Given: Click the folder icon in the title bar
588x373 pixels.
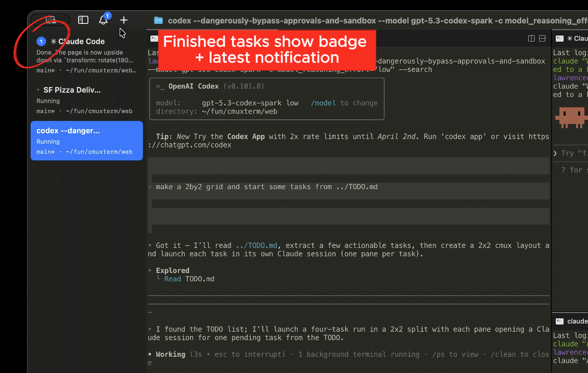Looking at the screenshot, I should tap(159, 20).
